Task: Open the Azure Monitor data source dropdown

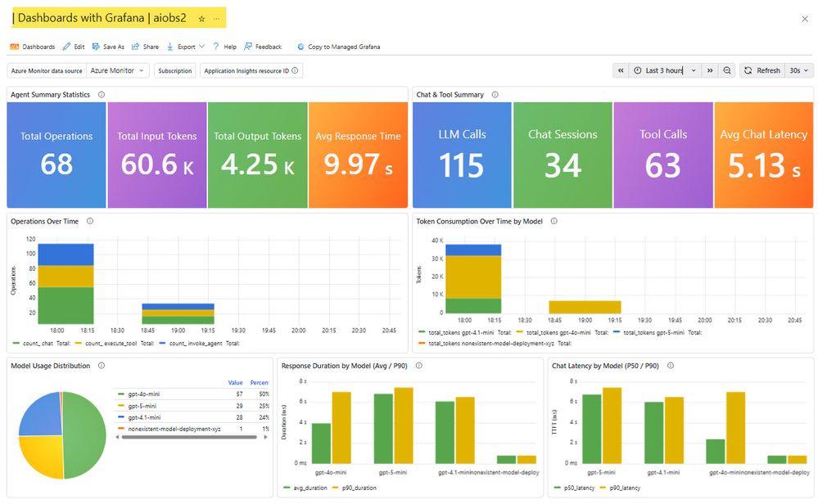Action: 117,71
